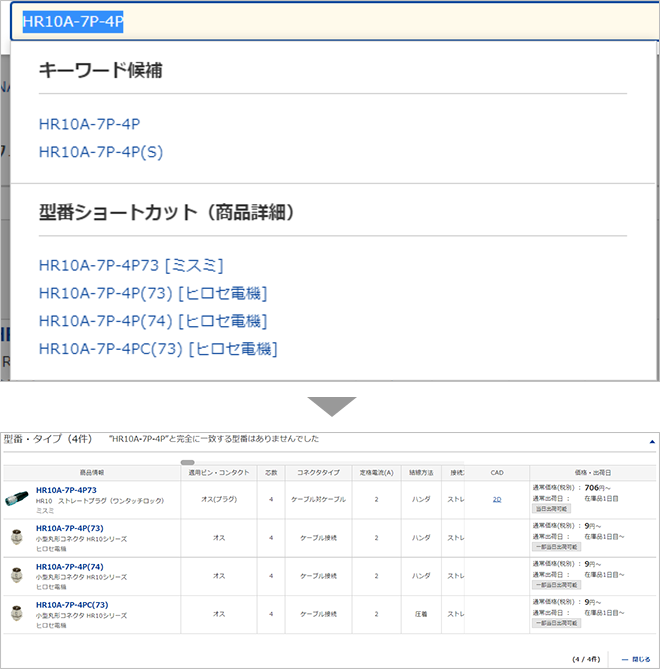Open product name link HR10A-7P-4P73 in table
The image size is (660, 669).
66,489
